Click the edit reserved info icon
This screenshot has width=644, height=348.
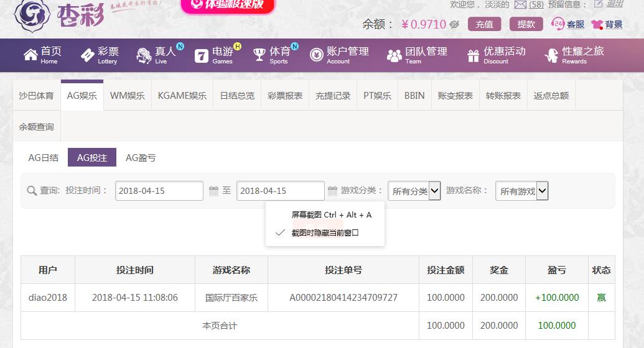pyautogui.click(x=598, y=4)
